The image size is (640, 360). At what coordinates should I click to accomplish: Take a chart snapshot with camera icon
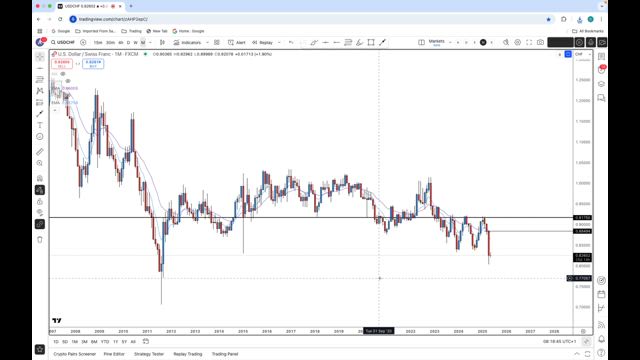click(540, 42)
